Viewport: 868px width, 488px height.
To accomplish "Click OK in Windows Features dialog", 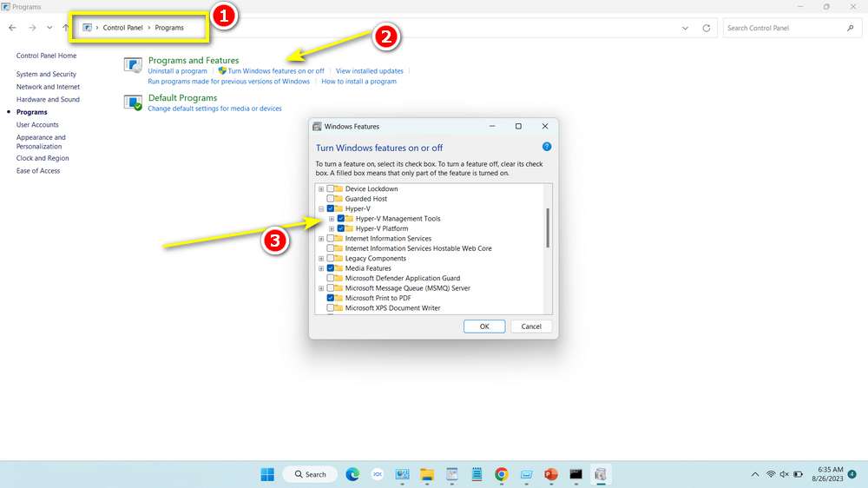I will [x=484, y=326].
